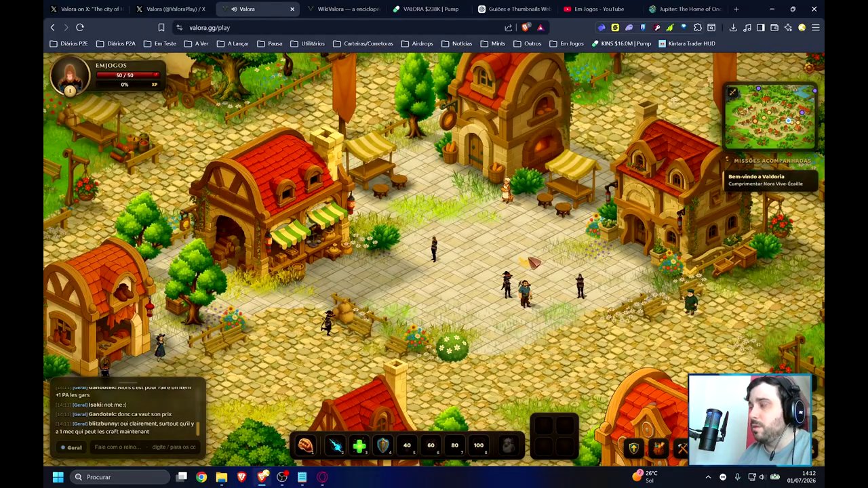868x488 pixels.
Task: Close the active Valora tab
Action: click(292, 9)
